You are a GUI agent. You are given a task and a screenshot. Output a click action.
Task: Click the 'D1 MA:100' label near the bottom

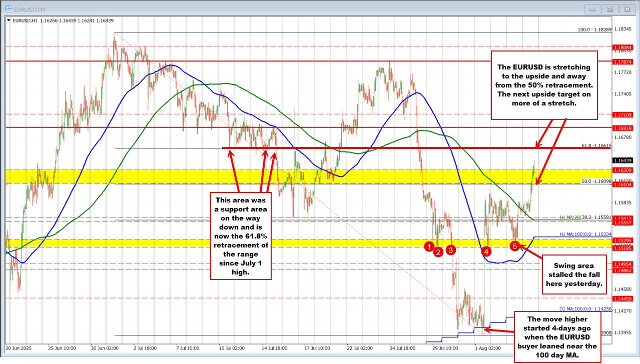coord(584,308)
